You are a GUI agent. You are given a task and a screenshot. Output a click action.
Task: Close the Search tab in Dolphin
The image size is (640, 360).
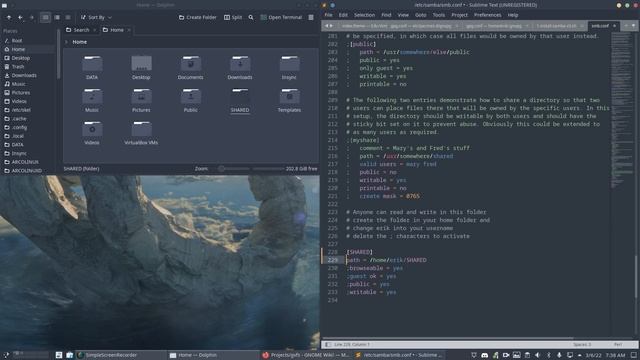tap(95, 30)
